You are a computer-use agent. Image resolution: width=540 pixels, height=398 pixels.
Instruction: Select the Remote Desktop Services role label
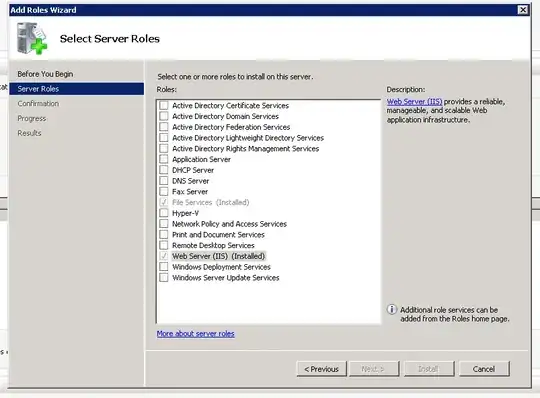pos(213,245)
